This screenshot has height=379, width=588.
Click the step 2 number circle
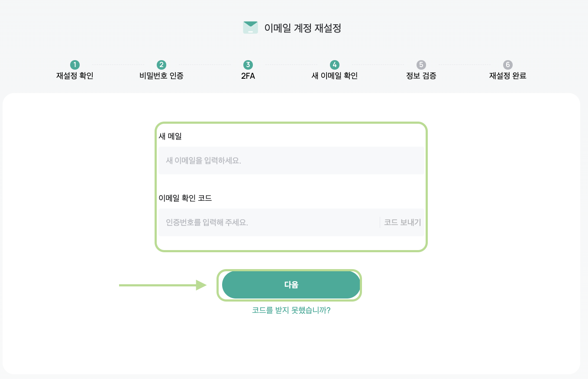(161, 65)
